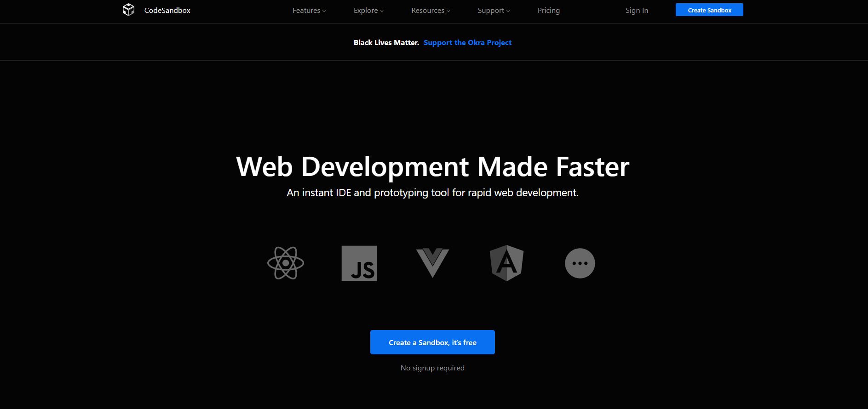Open more templates via three-dots icon
This screenshot has height=409, width=868.
[580, 263]
